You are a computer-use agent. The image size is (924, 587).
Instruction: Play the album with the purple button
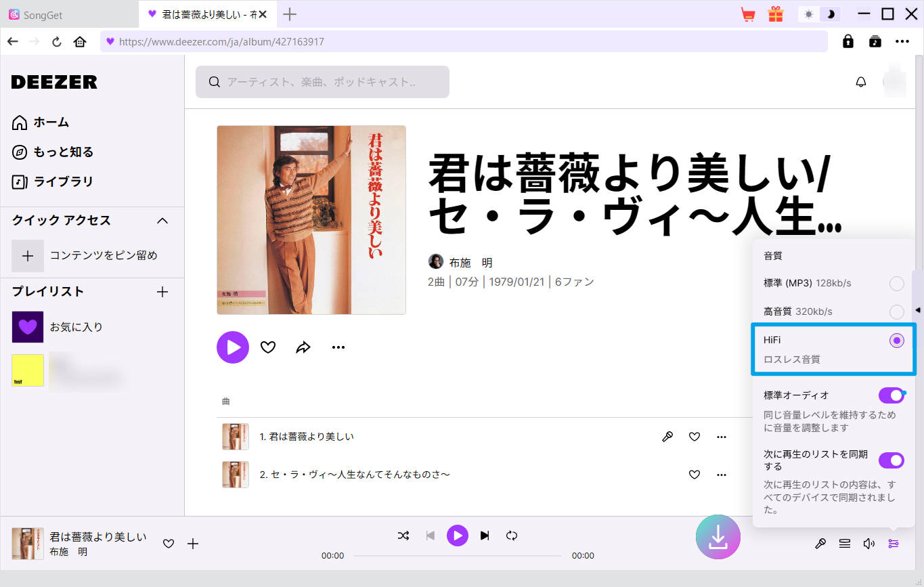233,347
